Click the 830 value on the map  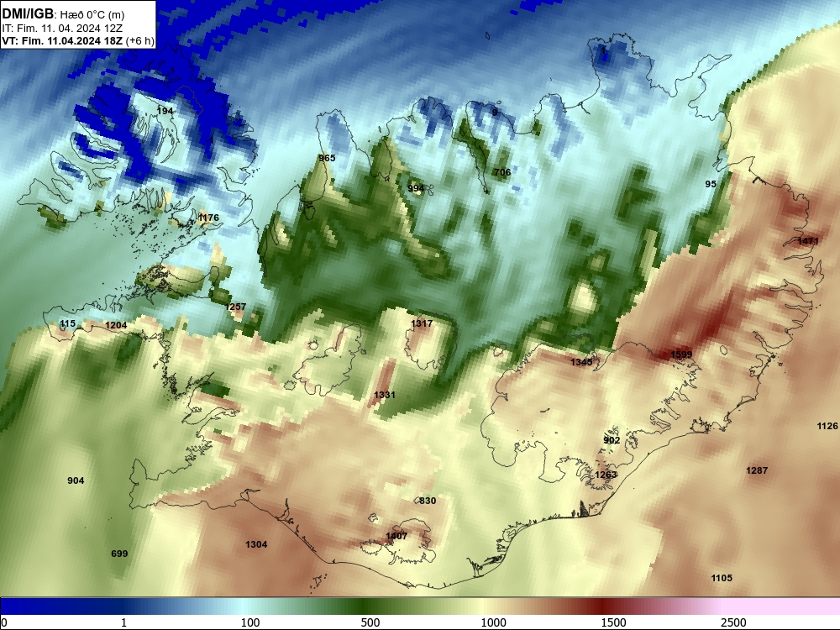428,501
